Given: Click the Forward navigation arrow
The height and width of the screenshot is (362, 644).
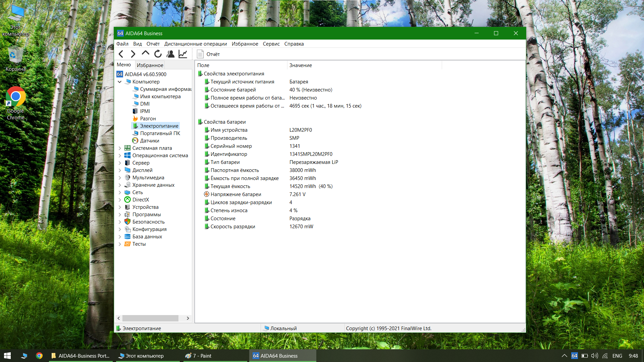Looking at the screenshot, I should coord(133,54).
